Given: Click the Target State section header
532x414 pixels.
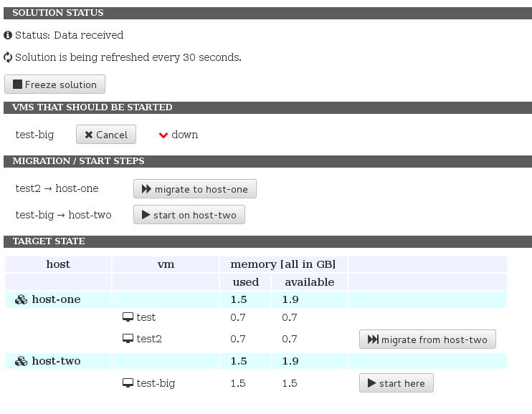Looking at the screenshot, I should point(49,241).
